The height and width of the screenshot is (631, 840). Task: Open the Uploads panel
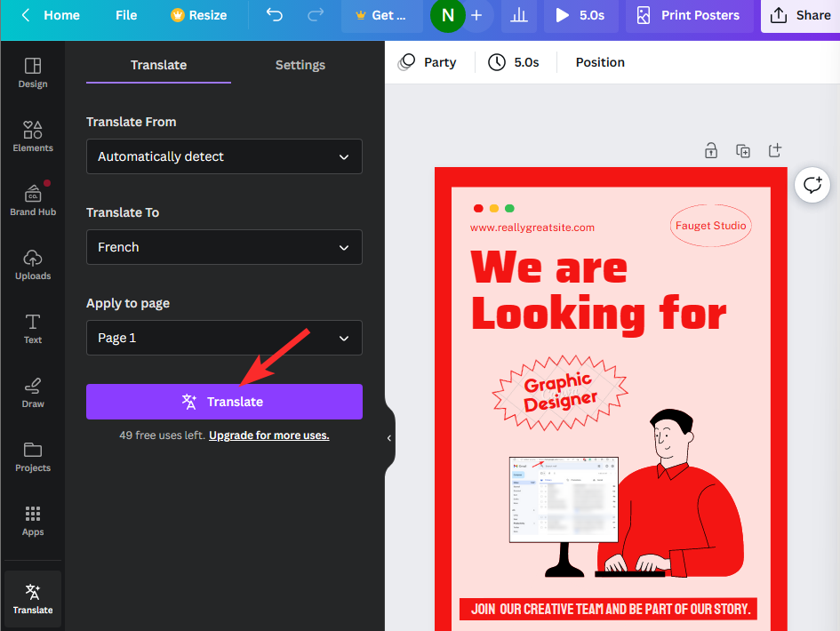tap(33, 265)
